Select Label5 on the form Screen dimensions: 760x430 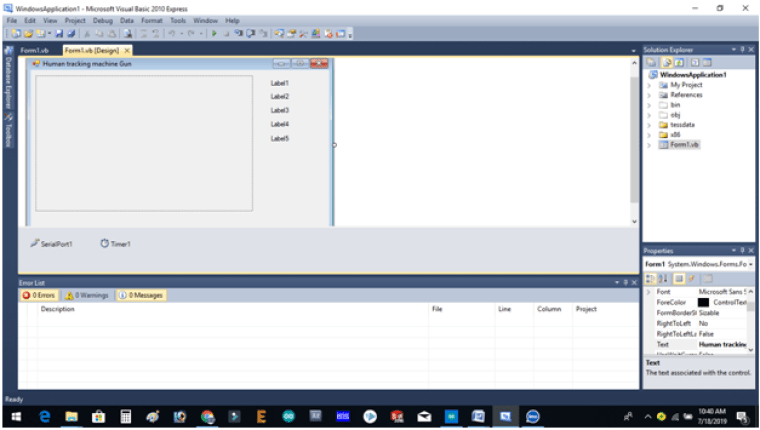coord(280,139)
